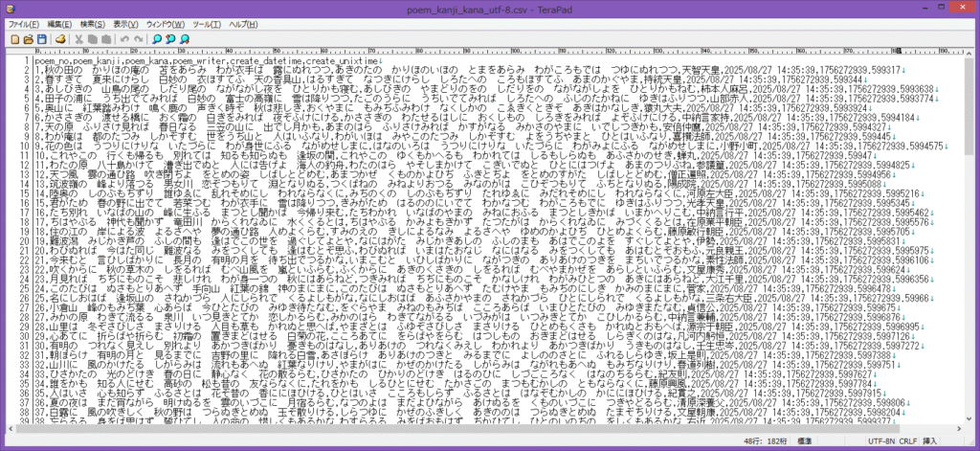The height and width of the screenshot is (451, 980).
Task: Click the Open file folder icon
Action: coord(27,38)
